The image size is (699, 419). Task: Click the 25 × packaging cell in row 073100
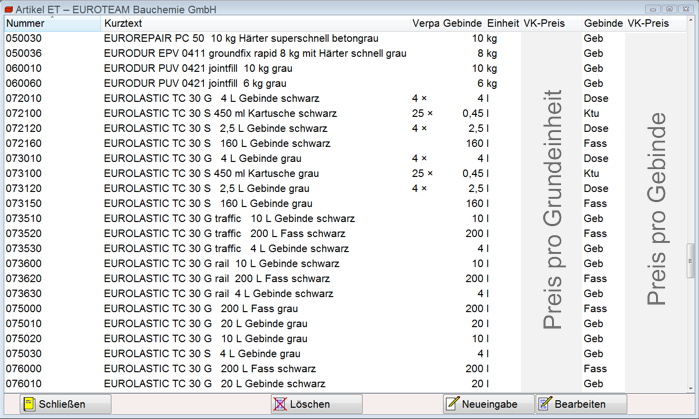[x=422, y=174]
